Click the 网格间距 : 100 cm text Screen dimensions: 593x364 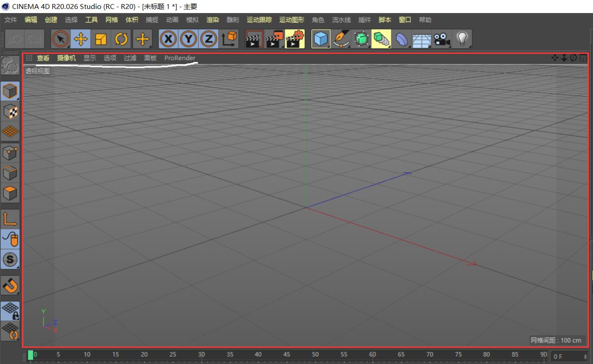[556, 340]
